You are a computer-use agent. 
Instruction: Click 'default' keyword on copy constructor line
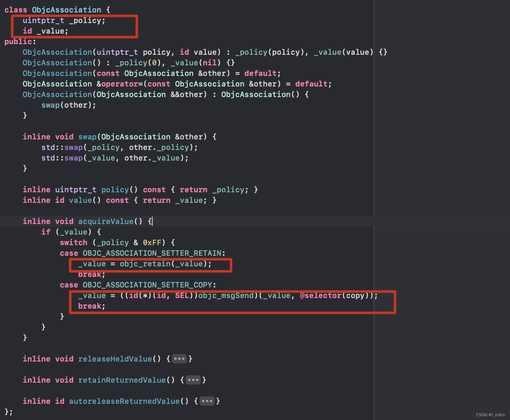(x=260, y=73)
